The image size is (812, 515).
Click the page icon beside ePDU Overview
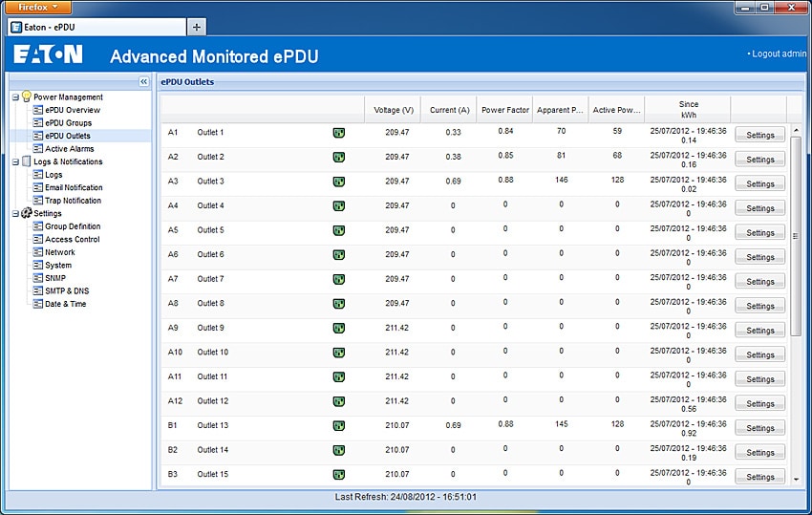[x=38, y=110]
